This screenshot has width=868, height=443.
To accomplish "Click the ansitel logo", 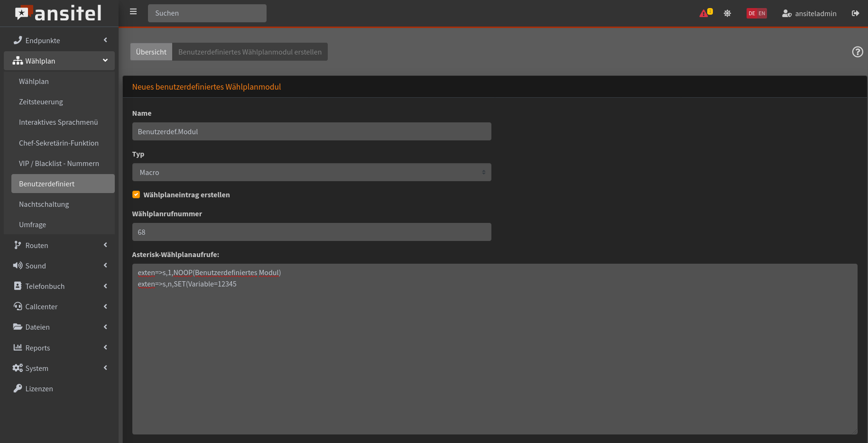I will (x=58, y=13).
